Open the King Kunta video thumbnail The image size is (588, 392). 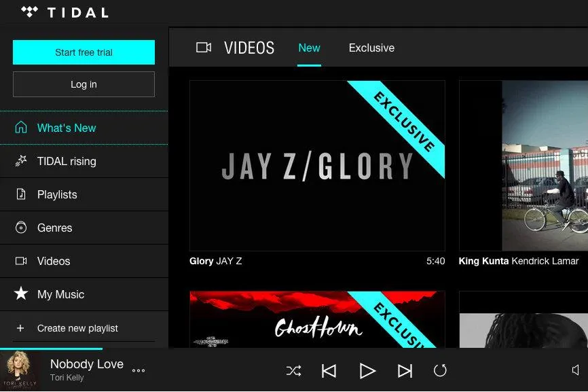523,165
